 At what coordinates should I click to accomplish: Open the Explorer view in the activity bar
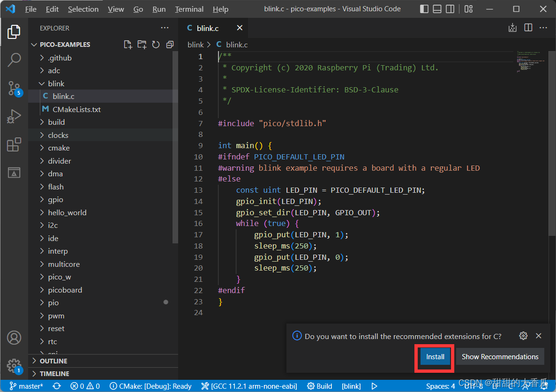pos(14,32)
